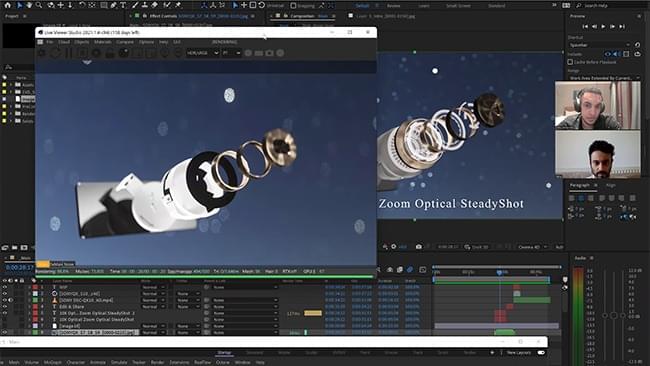The width and height of the screenshot is (650, 366).
Task: Open the HDR/sRGB dropdown in Live Viewer
Action: pos(202,53)
